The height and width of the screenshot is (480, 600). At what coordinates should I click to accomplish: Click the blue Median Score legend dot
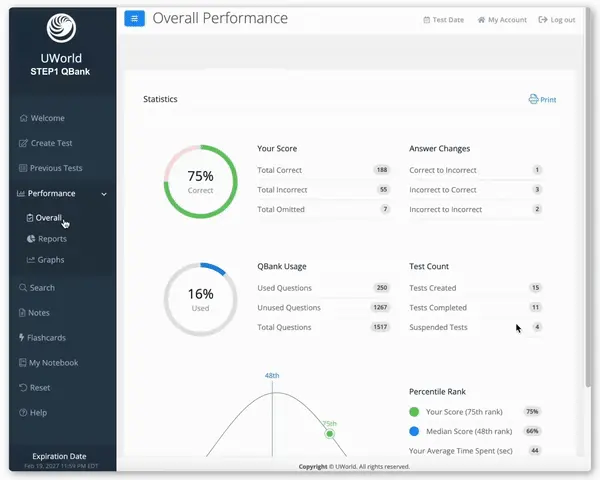(414, 431)
